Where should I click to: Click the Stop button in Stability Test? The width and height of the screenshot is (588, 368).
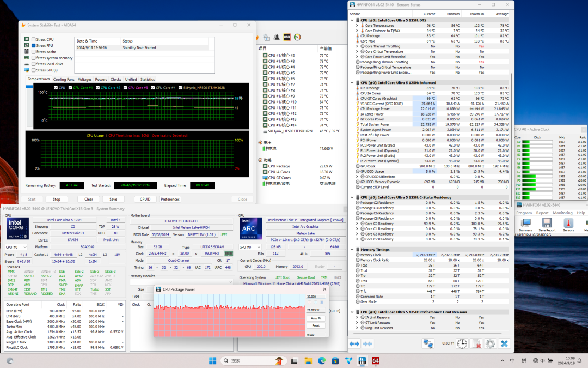click(57, 200)
